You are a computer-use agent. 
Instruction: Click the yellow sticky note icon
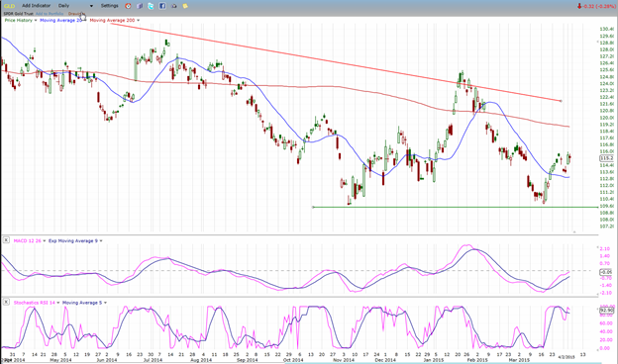click(x=185, y=6)
